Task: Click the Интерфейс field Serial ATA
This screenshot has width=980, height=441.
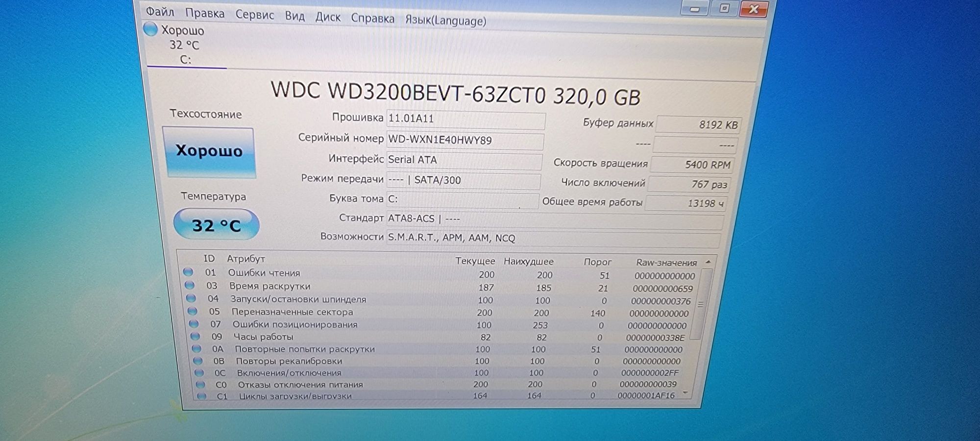Action: tap(464, 161)
